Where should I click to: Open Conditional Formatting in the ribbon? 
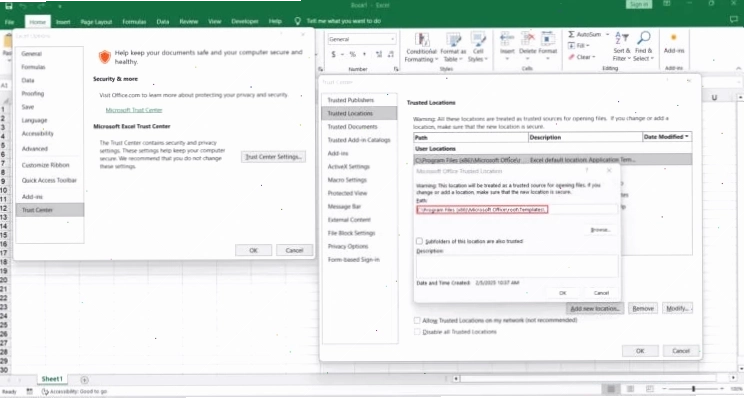(421, 46)
